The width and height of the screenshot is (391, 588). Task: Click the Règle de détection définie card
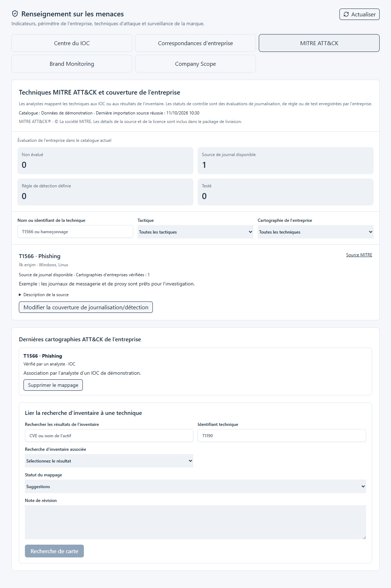tap(105, 192)
